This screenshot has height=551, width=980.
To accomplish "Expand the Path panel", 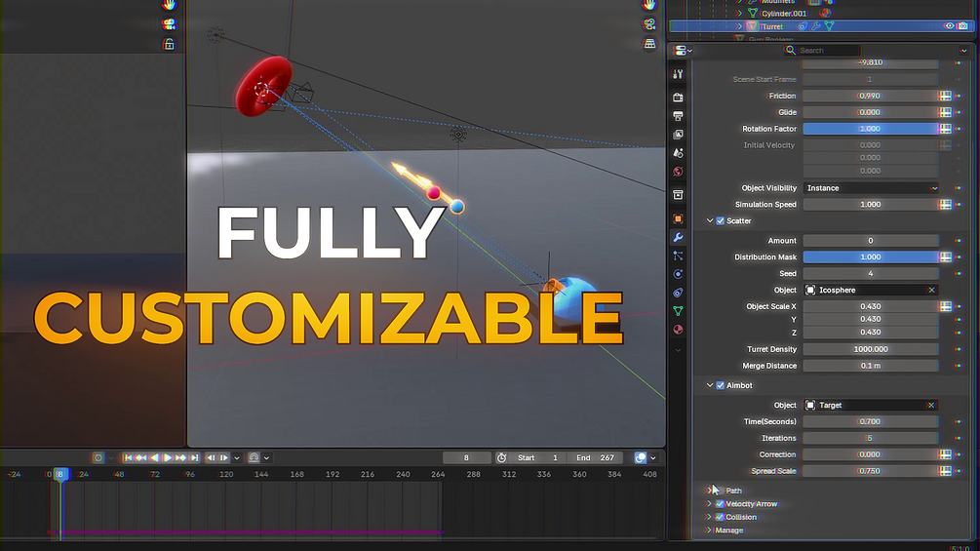I will [709, 491].
